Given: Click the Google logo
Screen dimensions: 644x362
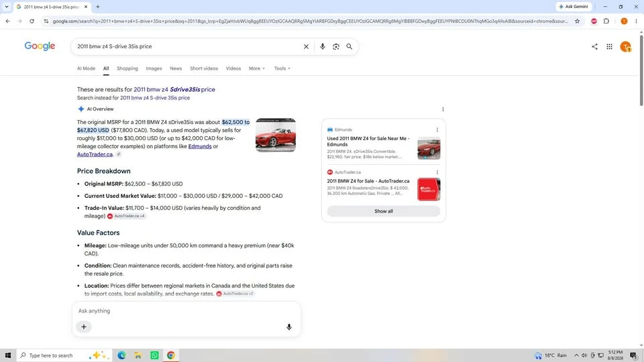Looking at the screenshot, I should click(40, 46).
